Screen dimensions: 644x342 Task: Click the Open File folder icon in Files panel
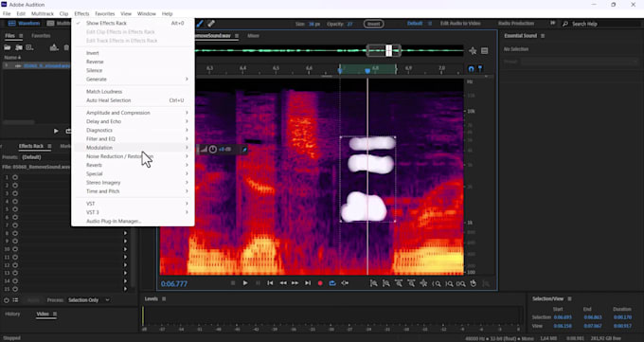[8, 48]
